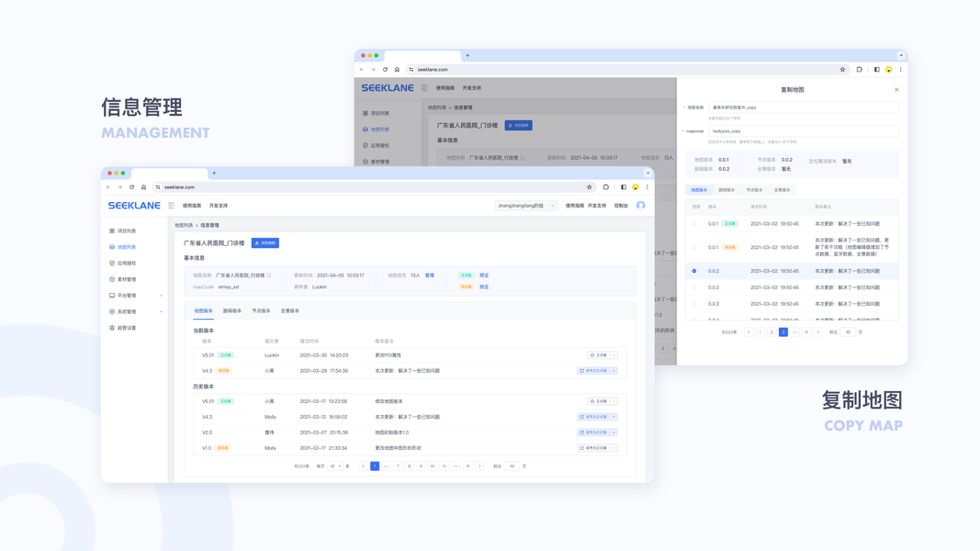This screenshot has width=980, height=551.
Task: Expand 平台管理 in front window sidebar
Action: point(162,296)
